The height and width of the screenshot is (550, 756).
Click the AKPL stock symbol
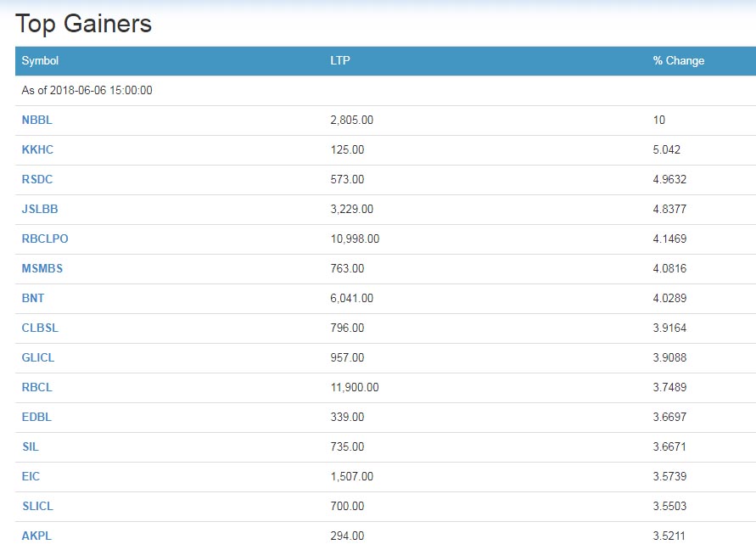click(36, 536)
